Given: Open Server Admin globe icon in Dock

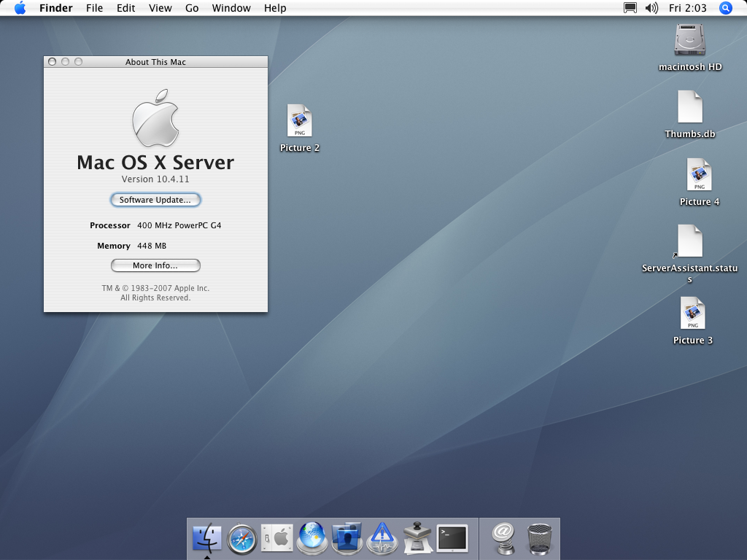Looking at the screenshot, I should [x=312, y=539].
